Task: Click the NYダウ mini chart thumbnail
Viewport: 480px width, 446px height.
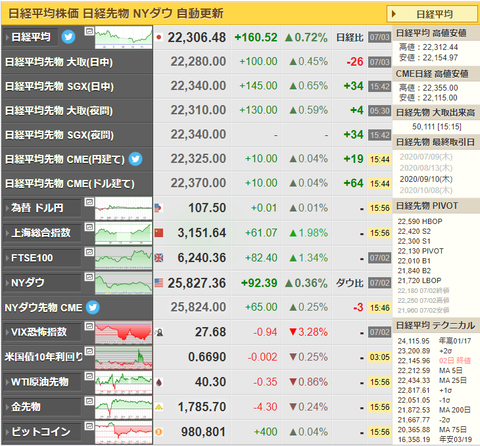Action: tap(123, 283)
